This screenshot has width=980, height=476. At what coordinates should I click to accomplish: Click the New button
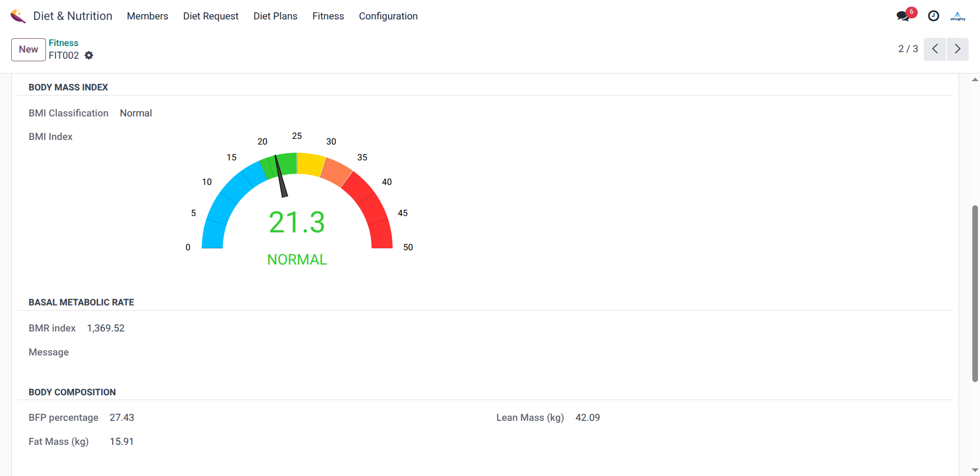click(x=29, y=50)
